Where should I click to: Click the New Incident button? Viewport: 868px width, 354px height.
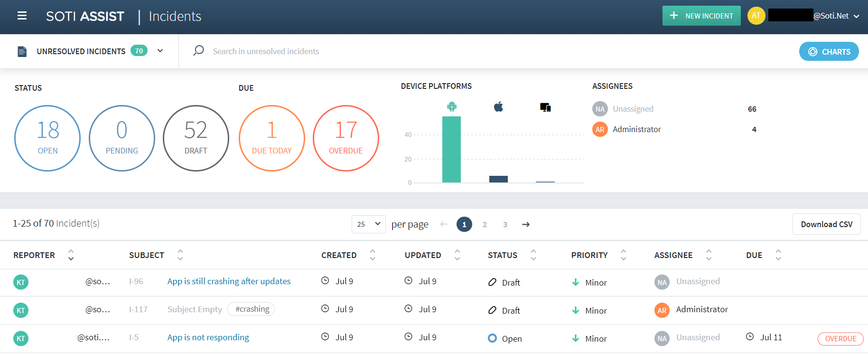[x=701, y=16]
